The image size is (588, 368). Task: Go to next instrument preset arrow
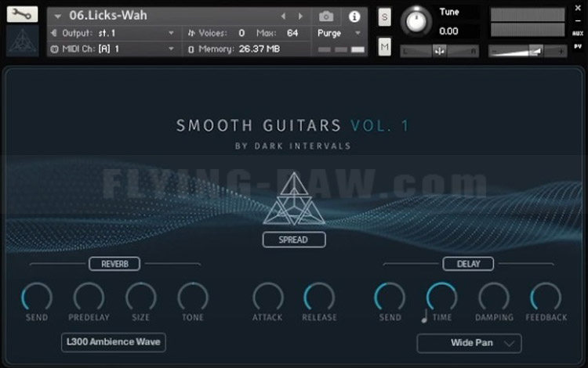(x=300, y=16)
